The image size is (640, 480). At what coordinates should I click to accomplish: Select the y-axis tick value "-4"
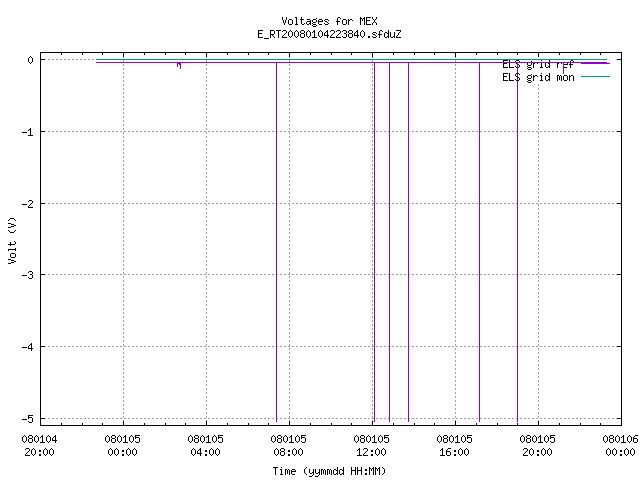pyautogui.click(x=27, y=347)
